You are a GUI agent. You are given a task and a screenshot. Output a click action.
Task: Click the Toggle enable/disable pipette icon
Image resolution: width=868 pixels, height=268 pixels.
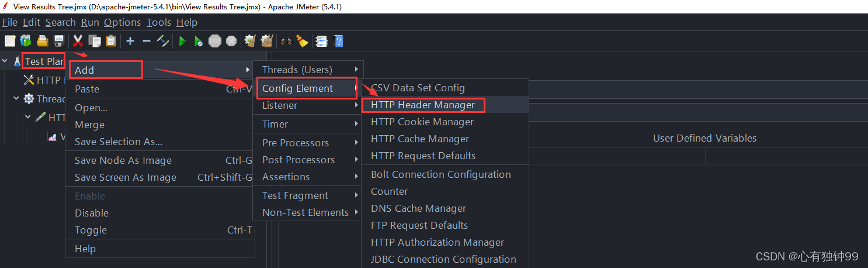tap(163, 41)
